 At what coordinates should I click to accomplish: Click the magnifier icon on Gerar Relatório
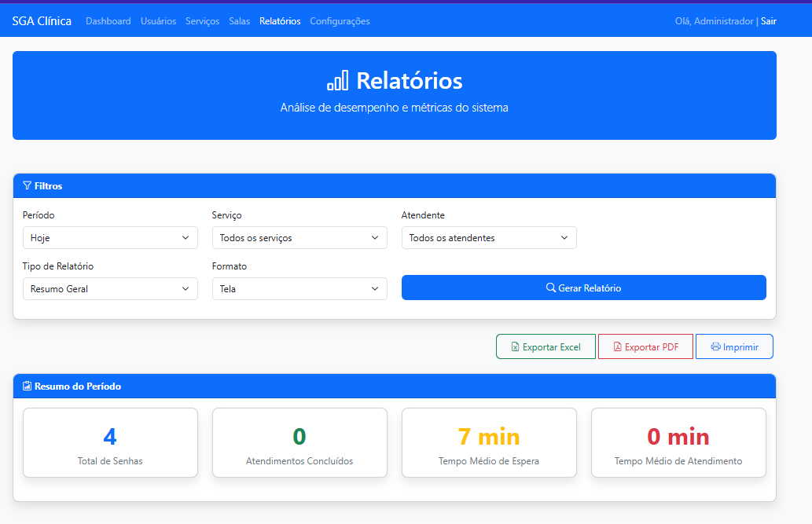click(549, 288)
